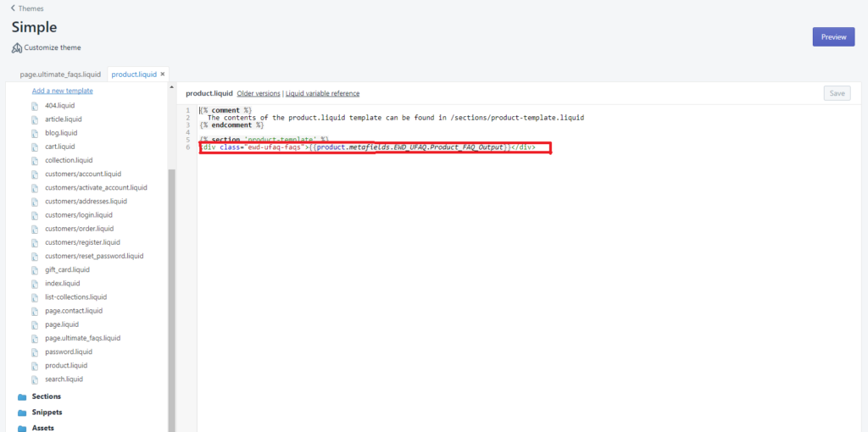Expand the Snippets folder
This screenshot has width=868, height=432.
(47, 413)
